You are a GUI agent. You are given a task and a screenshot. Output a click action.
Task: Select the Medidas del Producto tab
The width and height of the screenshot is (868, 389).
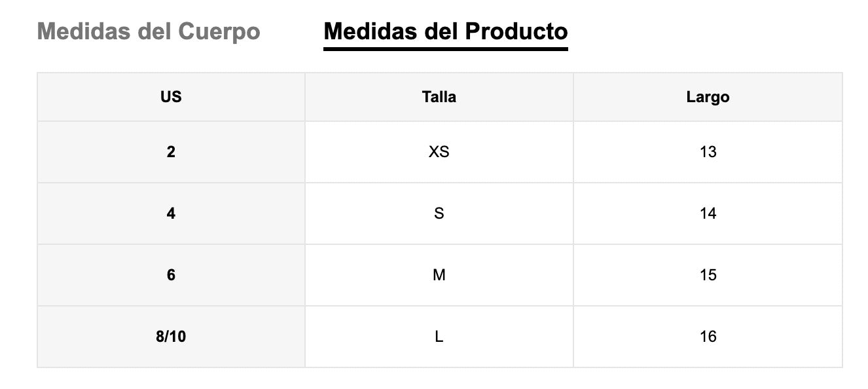445,31
